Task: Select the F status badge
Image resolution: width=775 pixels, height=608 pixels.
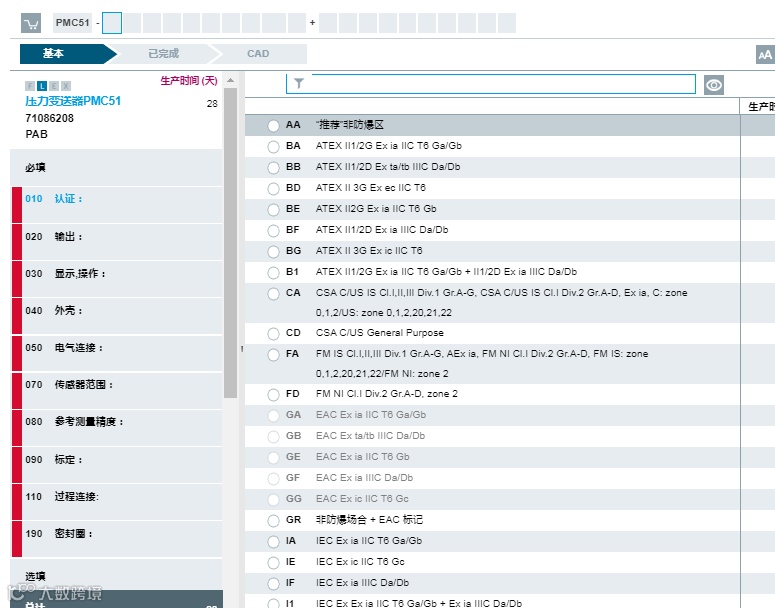Action: pyautogui.click(x=30, y=86)
